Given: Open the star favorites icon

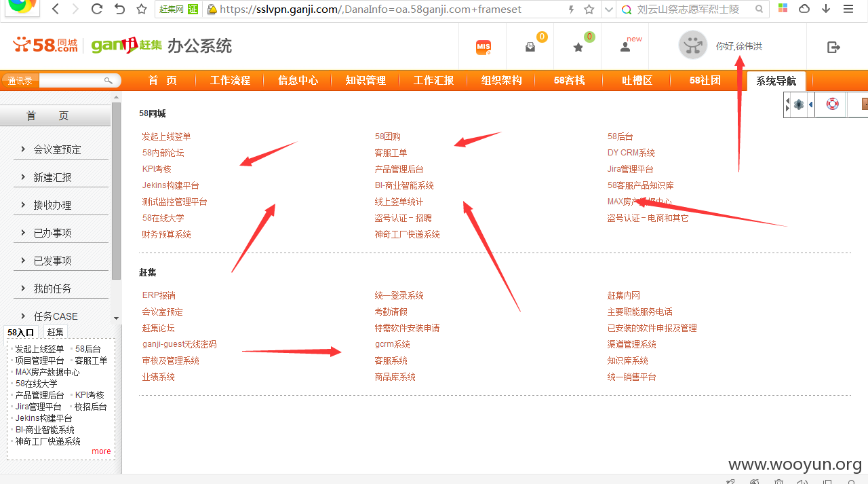Looking at the screenshot, I should point(578,47).
